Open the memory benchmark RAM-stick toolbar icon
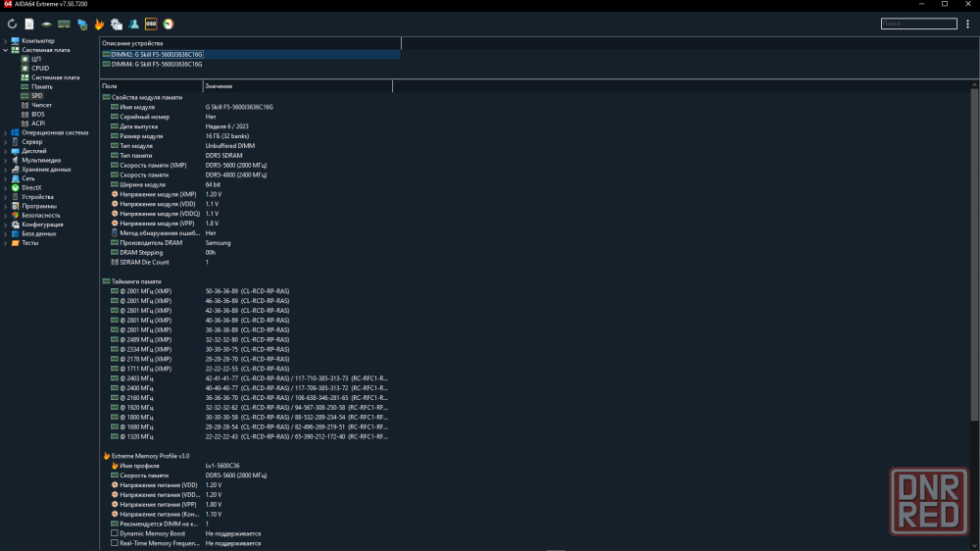This screenshot has height=551, width=980. (x=64, y=24)
